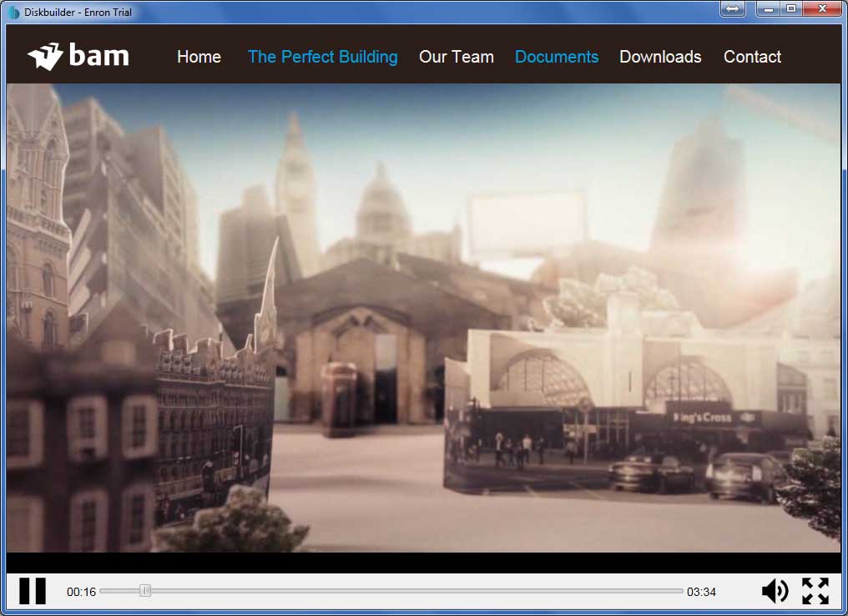Viewport: 848px width, 616px height.
Task: Mute the video volume
Action: point(775,591)
